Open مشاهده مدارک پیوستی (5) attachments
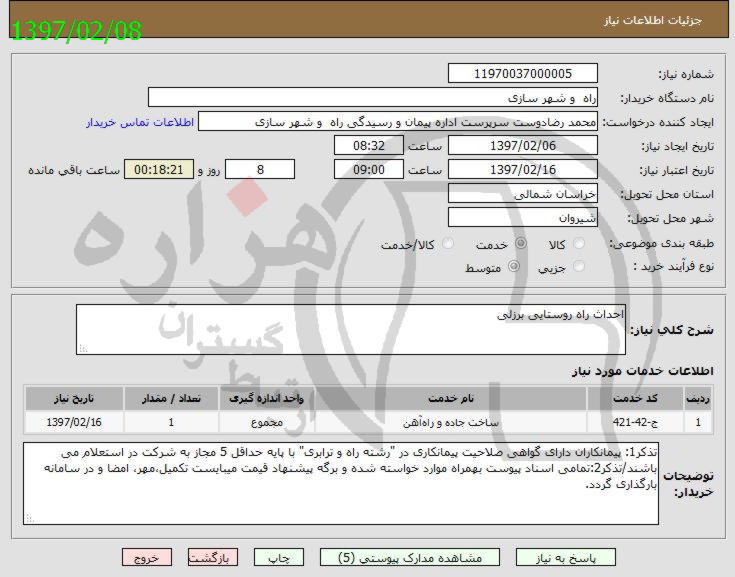 pyautogui.click(x=410, y=557)
